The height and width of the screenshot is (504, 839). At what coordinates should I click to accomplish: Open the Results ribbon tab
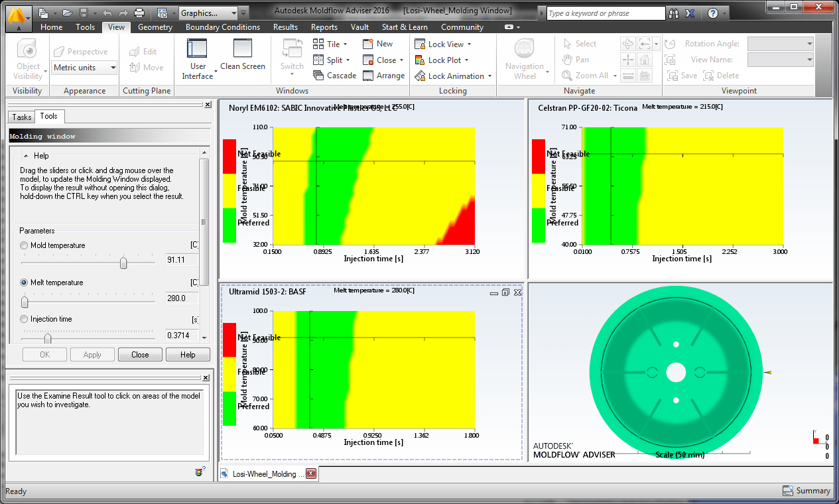[285, 27]
